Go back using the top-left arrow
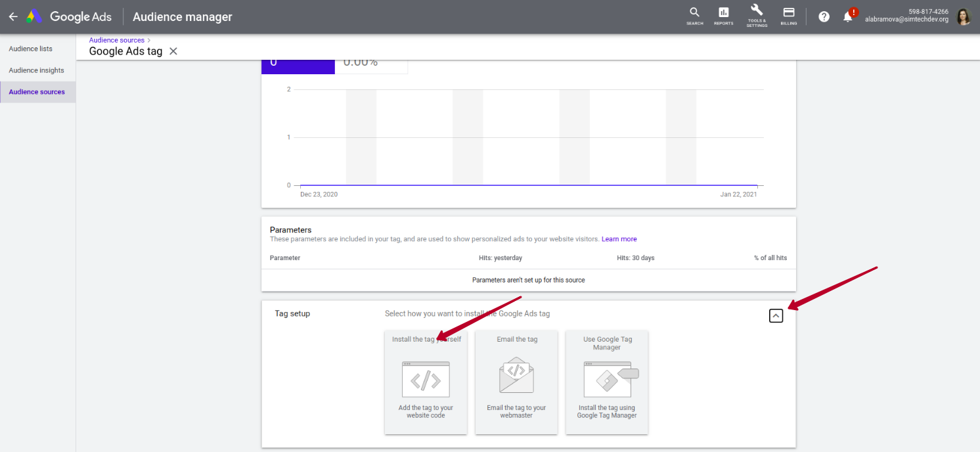Screen dimensions: 980x452 click(x=13, y=17)
